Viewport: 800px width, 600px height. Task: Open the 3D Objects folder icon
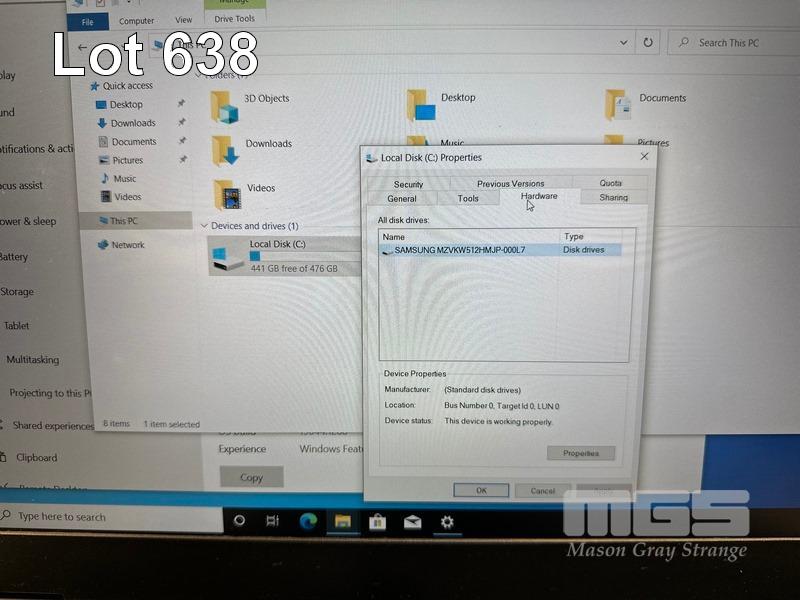click(227, 105)
